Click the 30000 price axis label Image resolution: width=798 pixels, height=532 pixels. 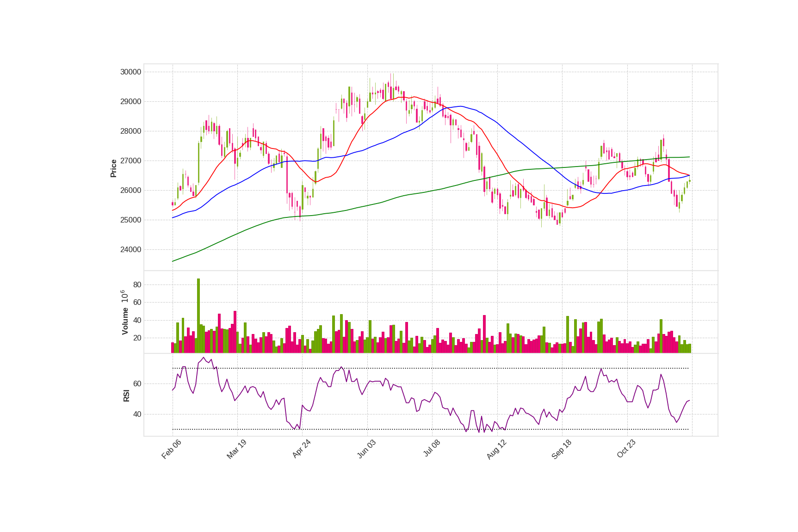tap(130, 72)
